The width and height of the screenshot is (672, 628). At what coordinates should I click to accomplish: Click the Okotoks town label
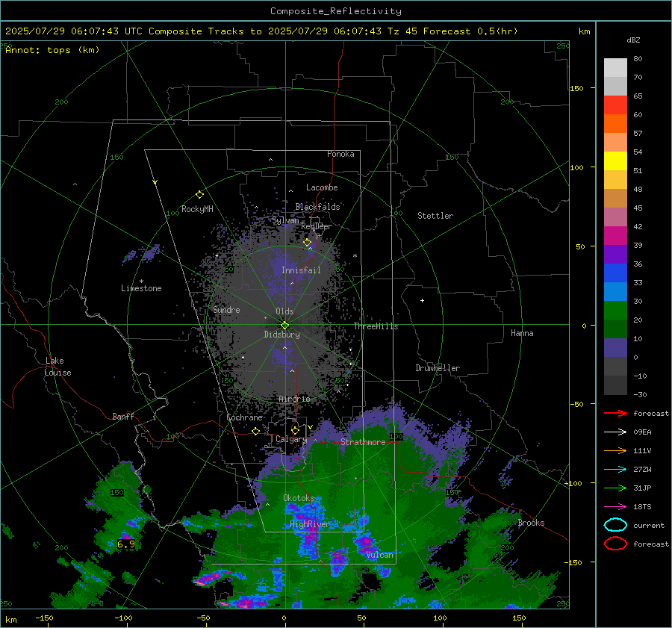pyautogui.click(x=299, y=497)
